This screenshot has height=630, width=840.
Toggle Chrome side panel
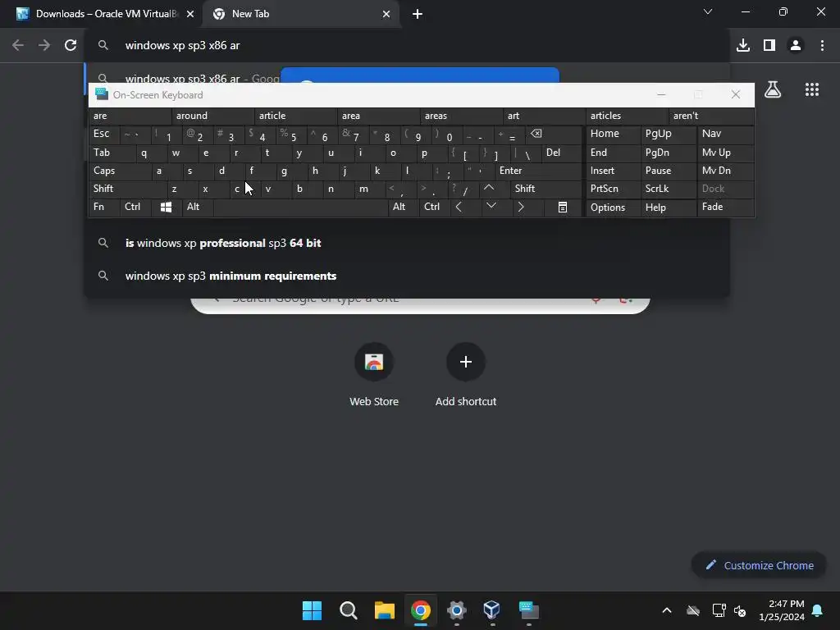tap(769, 46)
